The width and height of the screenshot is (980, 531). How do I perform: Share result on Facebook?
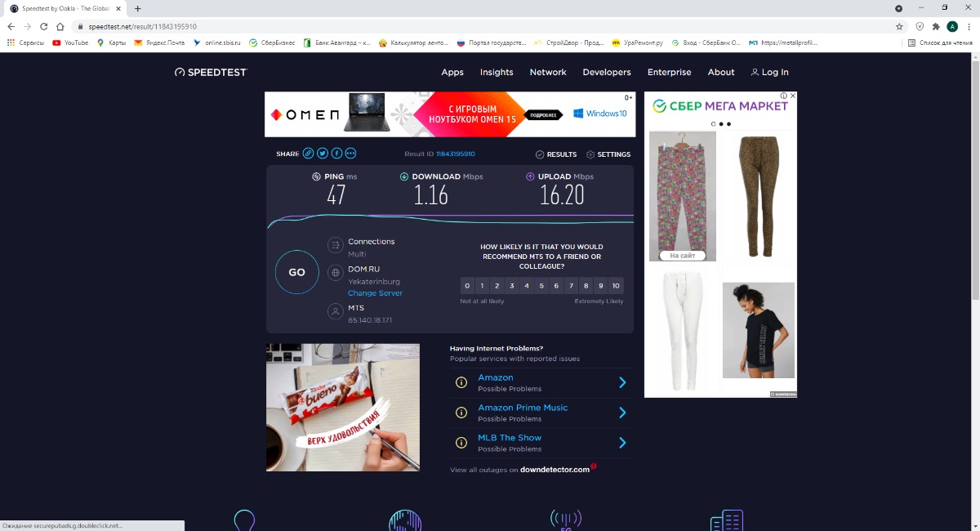pyautogui.click(x=336, y=154)
